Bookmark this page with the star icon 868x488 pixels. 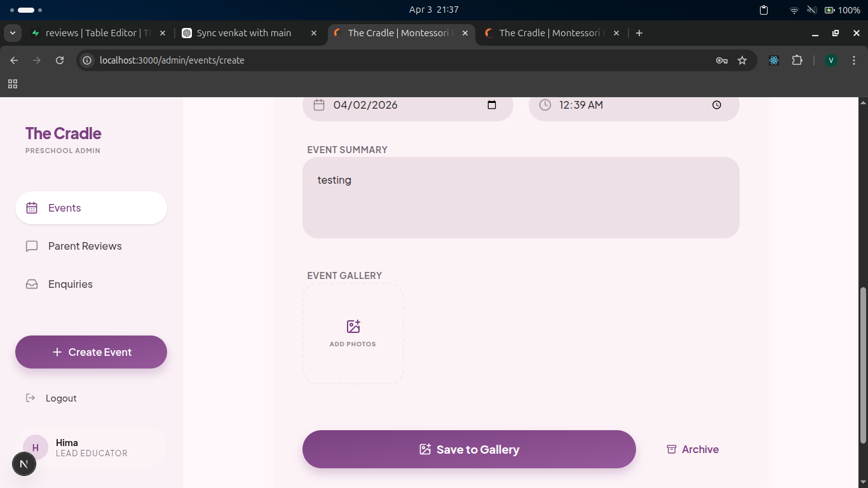click(x=742, y=60)
